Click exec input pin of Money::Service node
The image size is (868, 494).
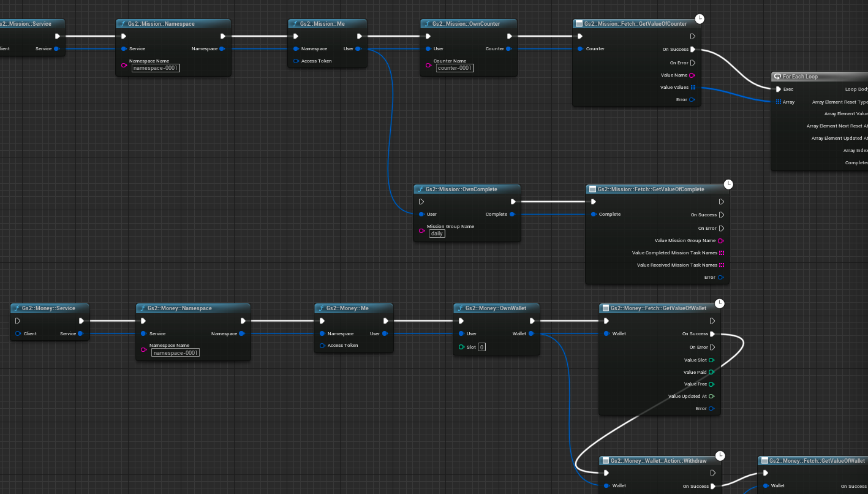18,321
